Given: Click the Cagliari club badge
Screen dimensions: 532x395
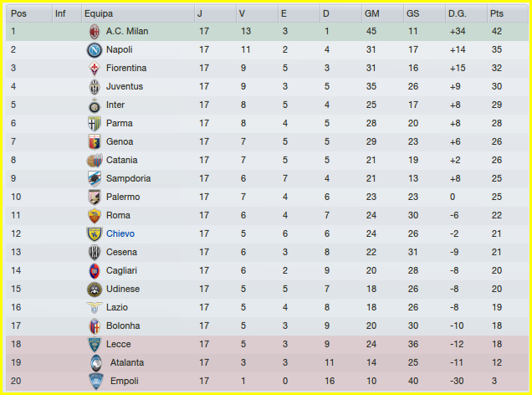Looking at the screenshot, I should [x=94, y=270].
